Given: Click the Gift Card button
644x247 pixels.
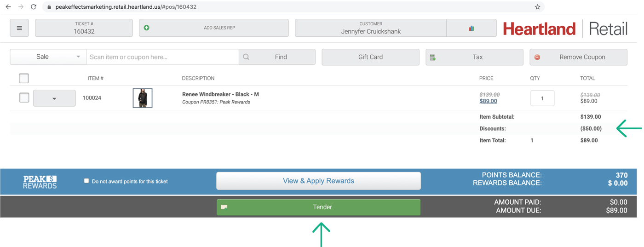Looking at the screenshot, I should pos(370,57).
